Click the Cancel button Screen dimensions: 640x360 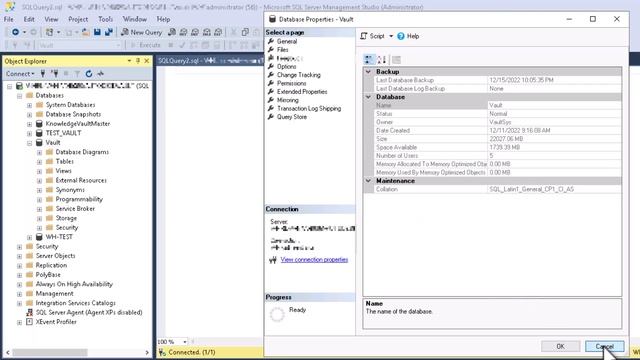click(604, 346)
